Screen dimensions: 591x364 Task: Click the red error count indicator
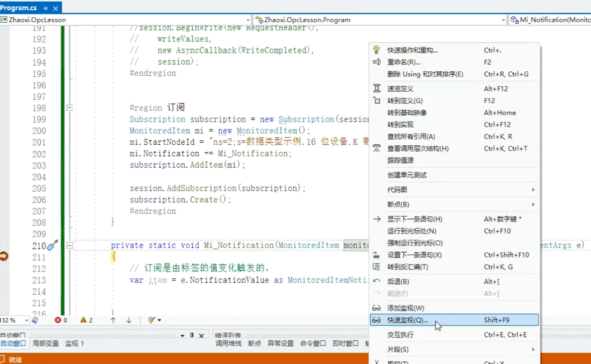(x=61, y=320)
